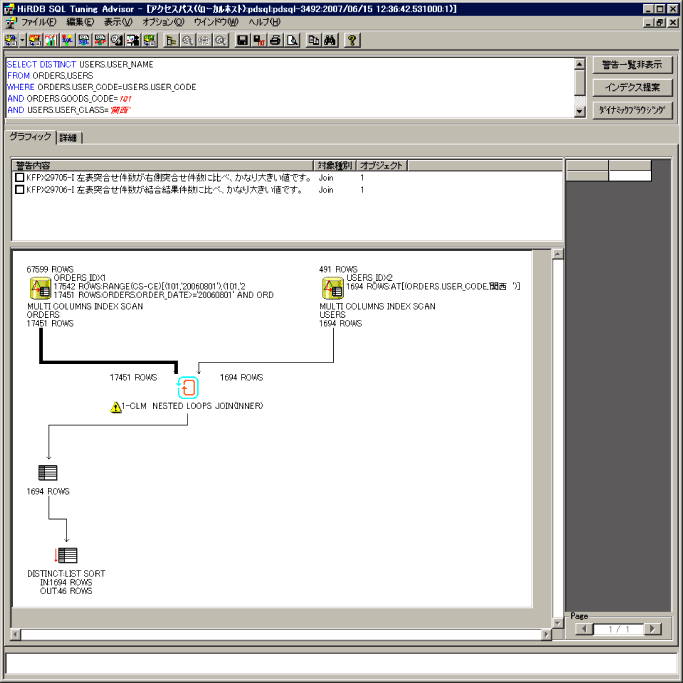Click the '67599 ROWS' text
The width and height of the screenshot is (683, 683).
coord(50,269)
